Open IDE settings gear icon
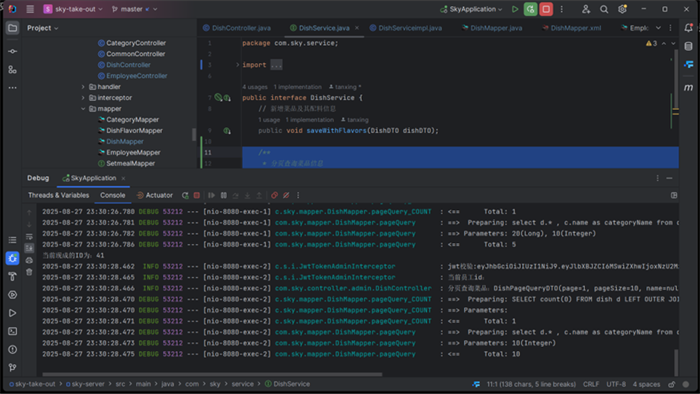The height and width of the screenshot is (394, 700). [x=622, y=9]
